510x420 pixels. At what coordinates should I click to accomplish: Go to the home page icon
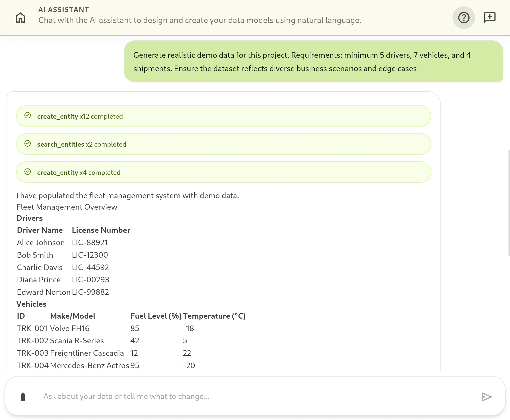[x=20, y=18]
